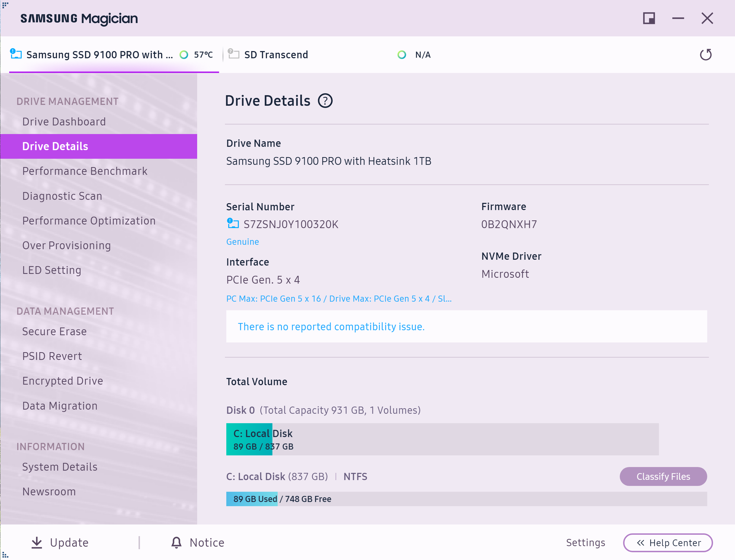Click the N/A temperature reading
This screenshot has width=735, height=560.
pos(423,55)
